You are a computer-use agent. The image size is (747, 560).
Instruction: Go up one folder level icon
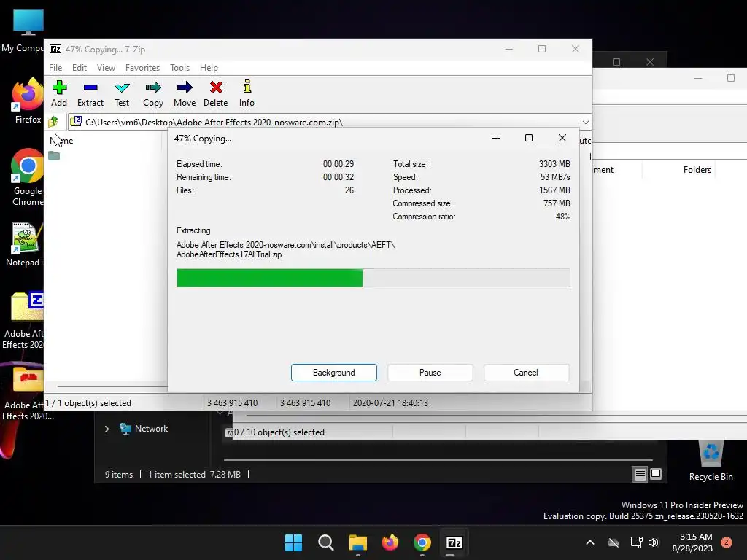pyautogui.click(x=53, y=122)
